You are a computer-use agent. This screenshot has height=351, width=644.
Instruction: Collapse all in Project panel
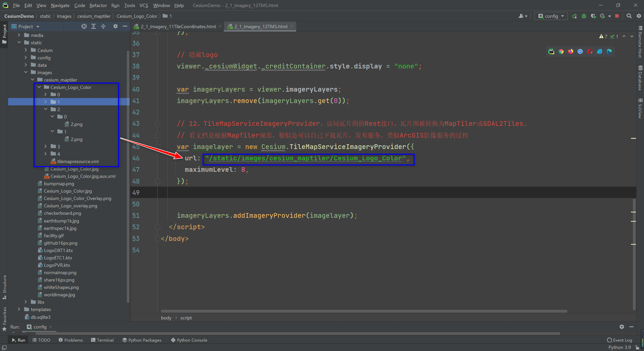point(103,27)
